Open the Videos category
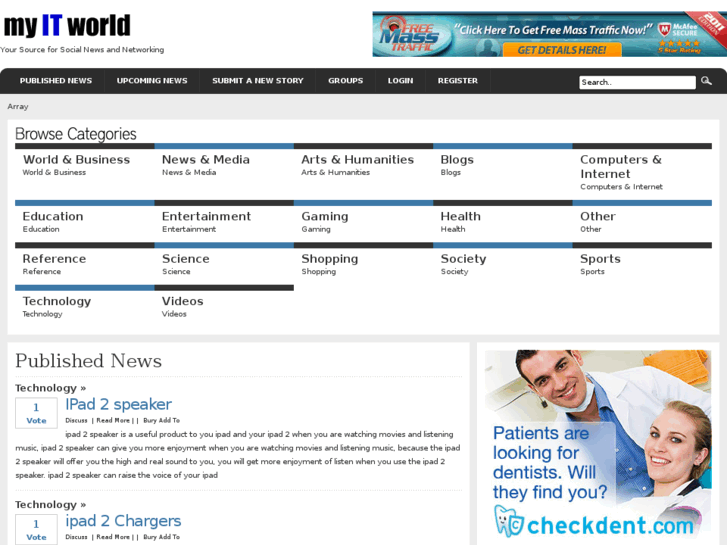Screen dimensions: 727x545 click(x=182, y=301)
